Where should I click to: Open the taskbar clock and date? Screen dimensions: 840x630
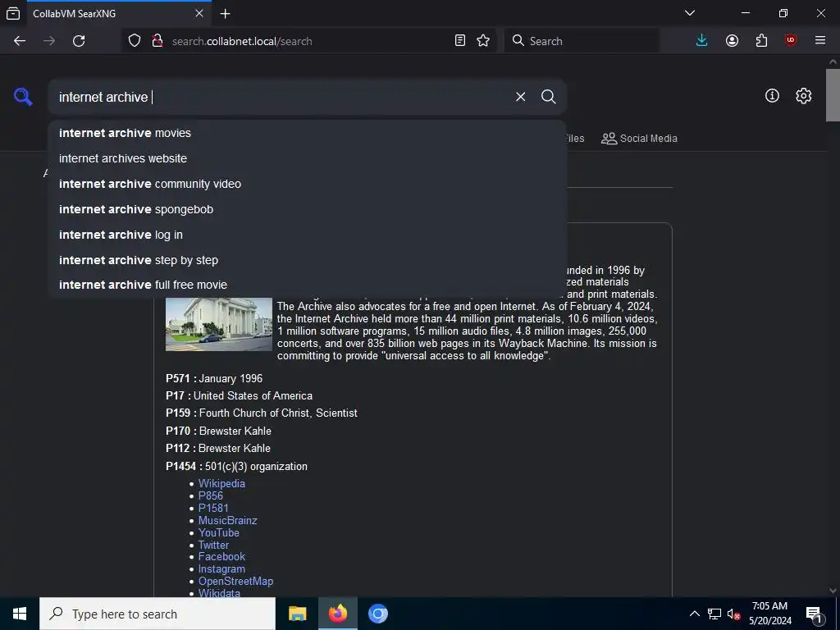point(769,614)
